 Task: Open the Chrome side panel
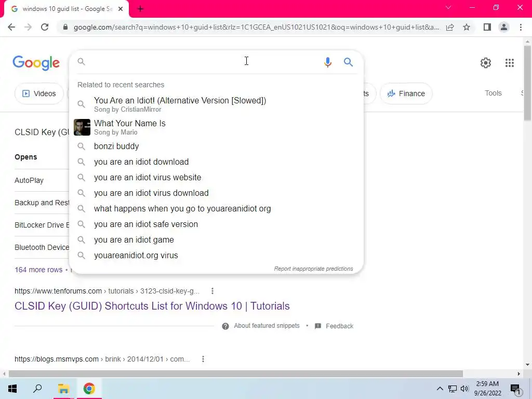[487, 27]
